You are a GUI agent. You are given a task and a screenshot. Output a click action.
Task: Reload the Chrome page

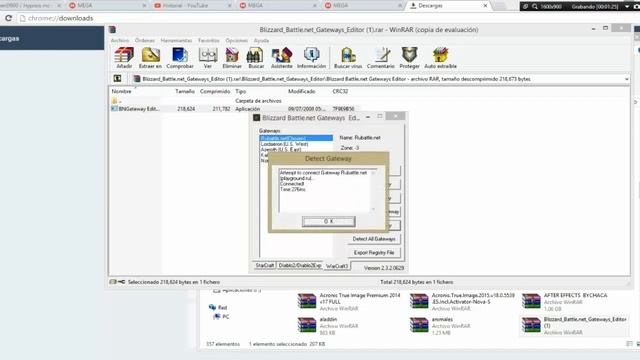coord(8,18)
